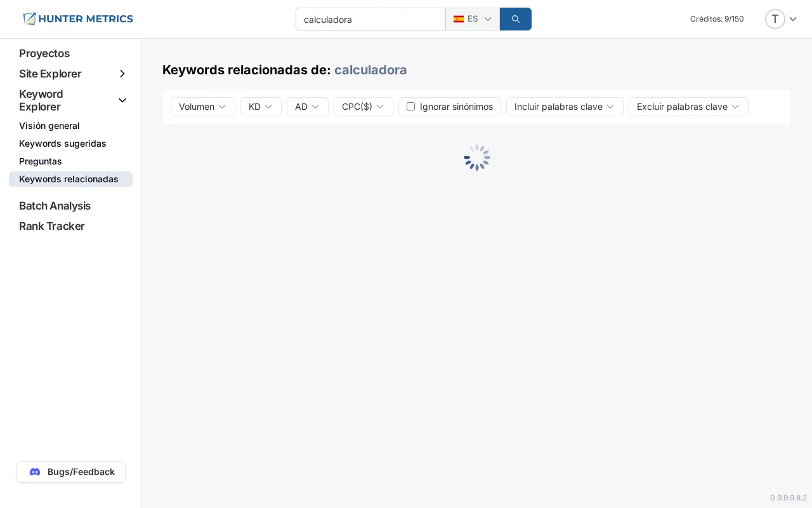Click the search magnifier icon
The image size is (812, 508).
[515, 19]
